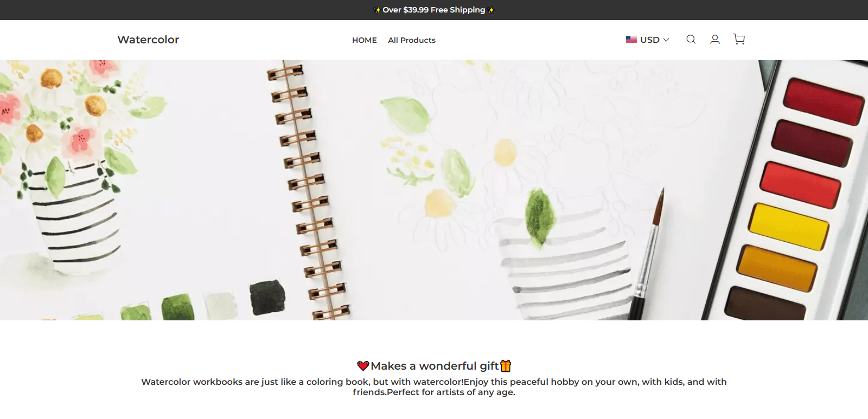
Task: Go to the HOME menu item
Action: click(x=365, y=40)
